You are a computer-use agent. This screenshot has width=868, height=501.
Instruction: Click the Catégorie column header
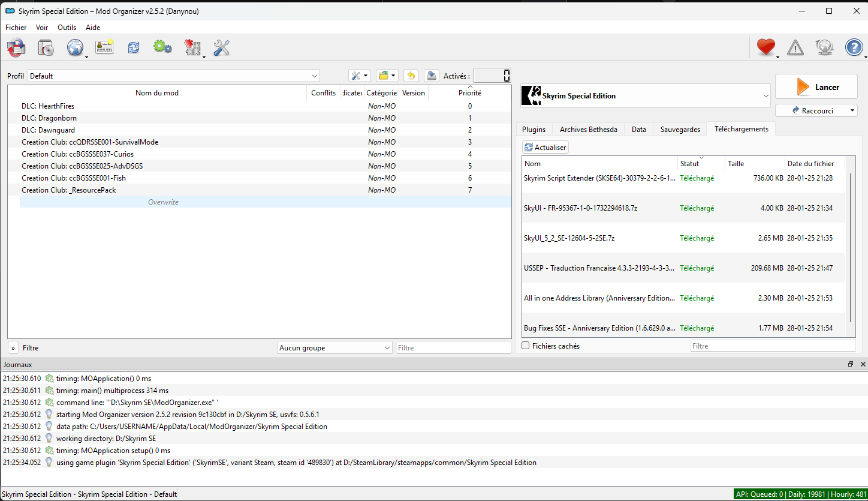pyautogui.click(x=381, y=93)
